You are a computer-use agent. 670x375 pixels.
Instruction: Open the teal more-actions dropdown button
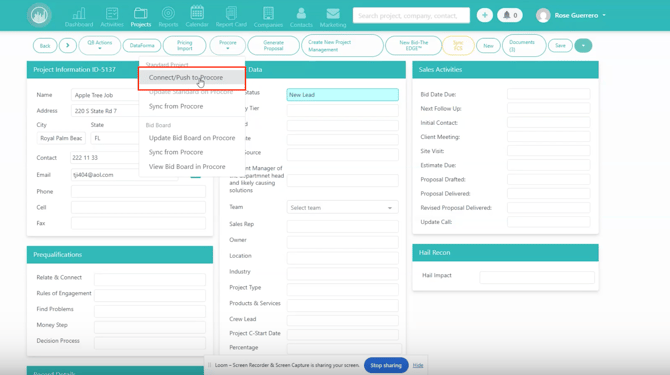point(583,46)
